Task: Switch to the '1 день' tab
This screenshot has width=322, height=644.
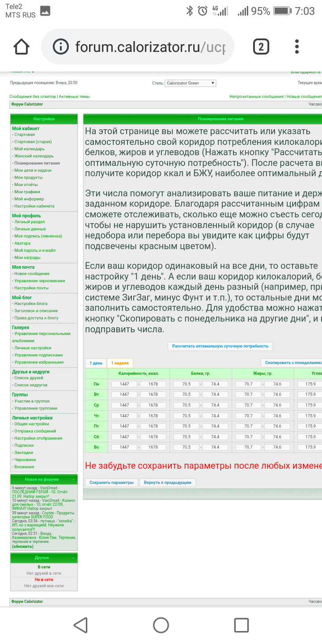Action: coord(96,363)
